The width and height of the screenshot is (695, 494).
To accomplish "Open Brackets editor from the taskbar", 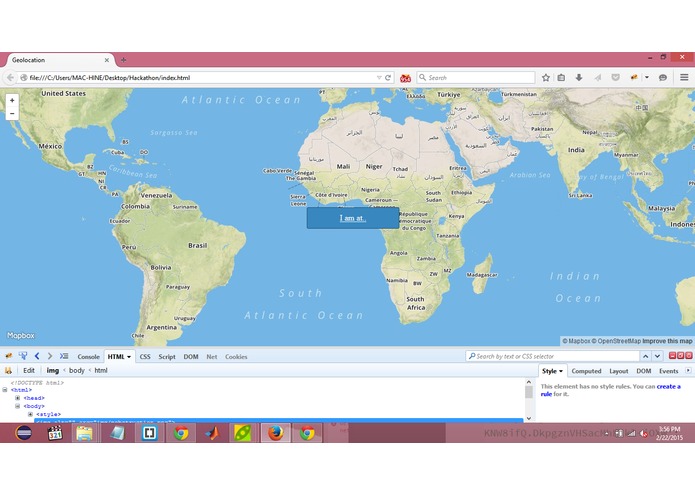I will pos(149,432).
